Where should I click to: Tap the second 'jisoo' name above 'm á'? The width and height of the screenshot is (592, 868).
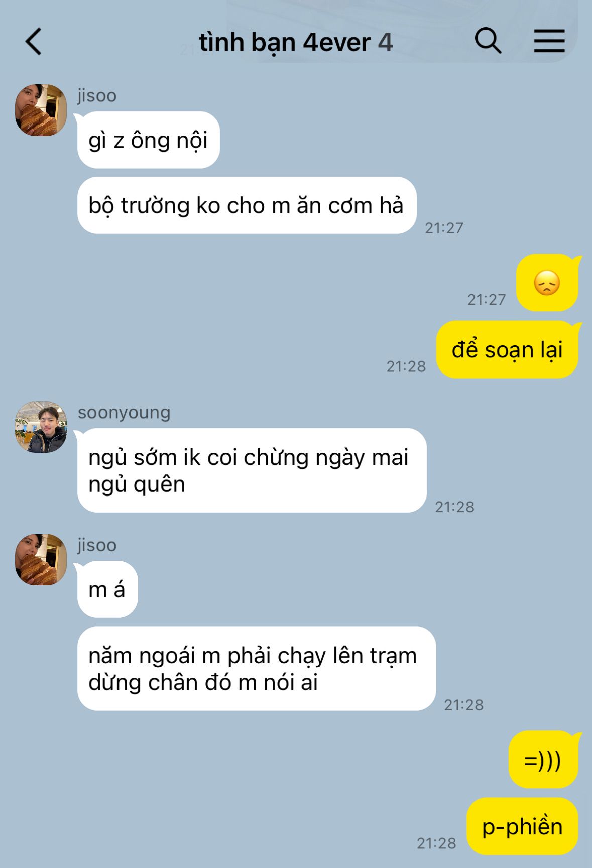[97, 545]
